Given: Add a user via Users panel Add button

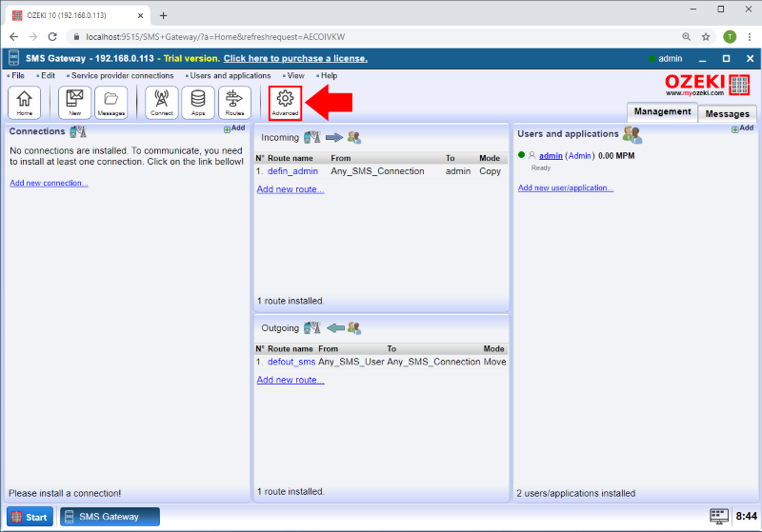Looking at the screenshot, I should 743,128.
